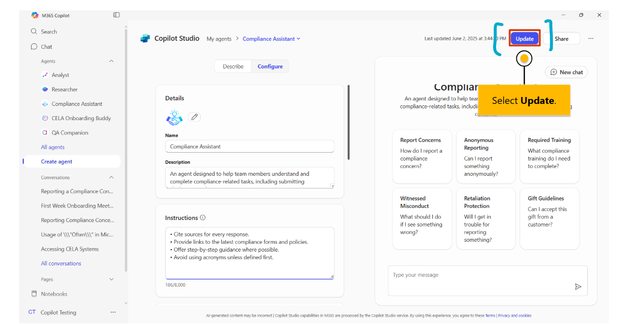Click the Search magnifier icon in the sidebar

34,32
